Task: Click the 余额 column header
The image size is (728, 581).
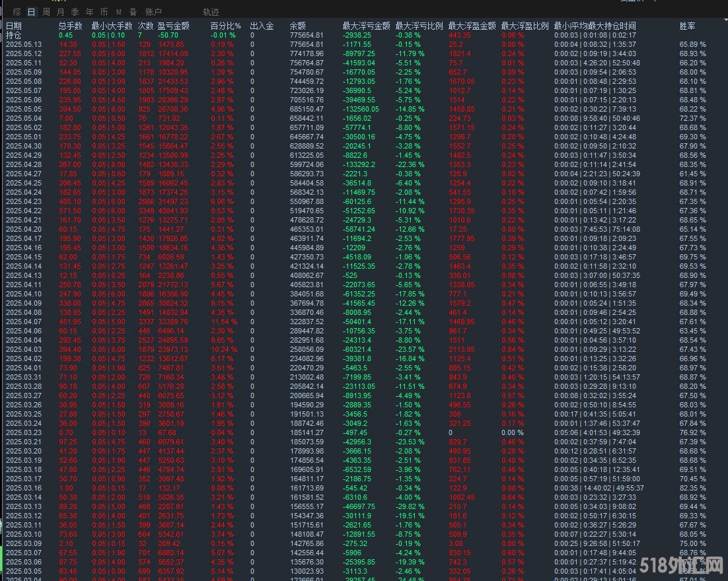Action: [x=298, y=26]
